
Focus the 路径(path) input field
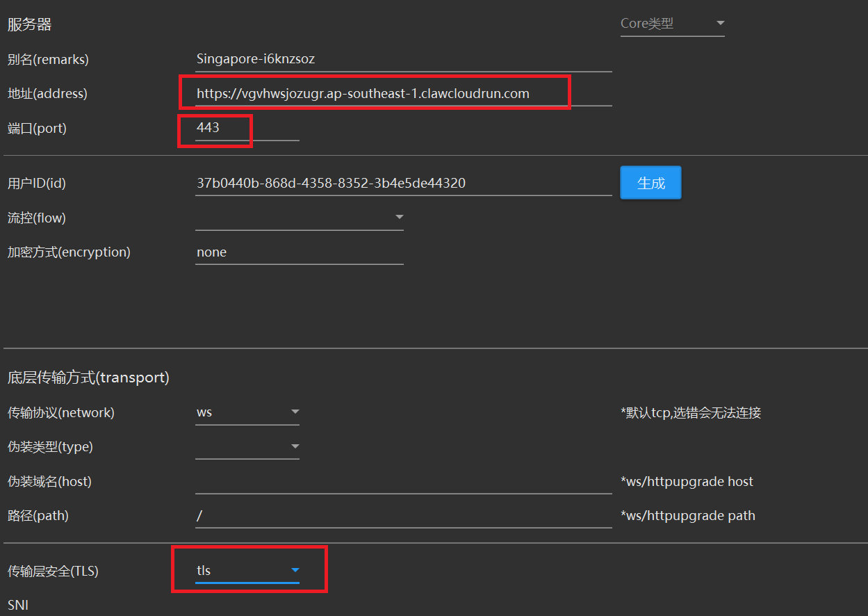(403, 516)
